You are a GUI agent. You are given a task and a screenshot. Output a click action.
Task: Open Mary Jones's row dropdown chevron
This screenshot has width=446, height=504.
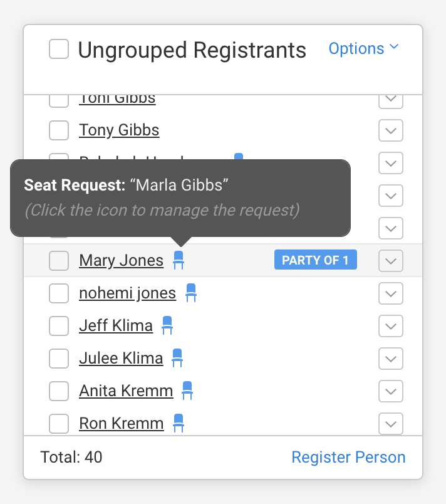click(x=391, y=261)
